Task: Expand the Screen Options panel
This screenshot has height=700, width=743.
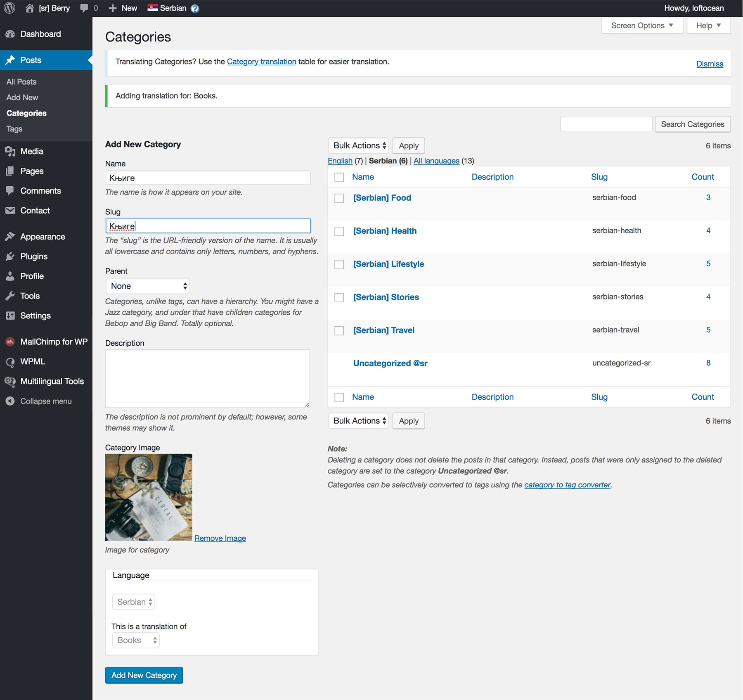Action: point(642,26)
